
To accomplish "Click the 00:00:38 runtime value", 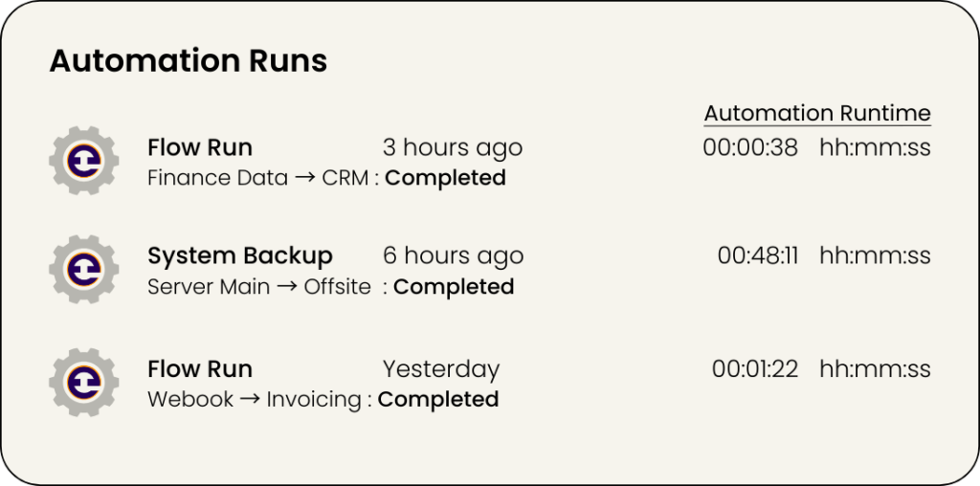I will pyautogui.click(x=750, y=147).
